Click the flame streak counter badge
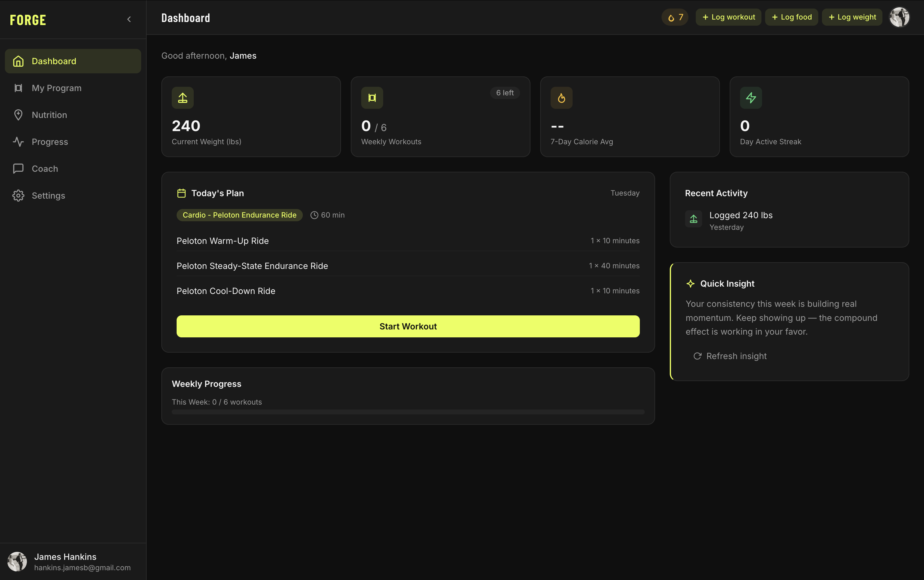 (x=675, y=17)
